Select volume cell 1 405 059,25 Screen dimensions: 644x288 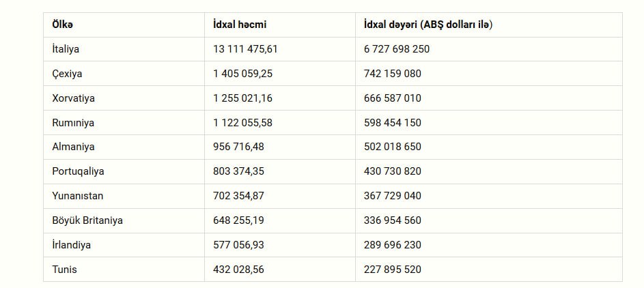click(x=242, y=74)
